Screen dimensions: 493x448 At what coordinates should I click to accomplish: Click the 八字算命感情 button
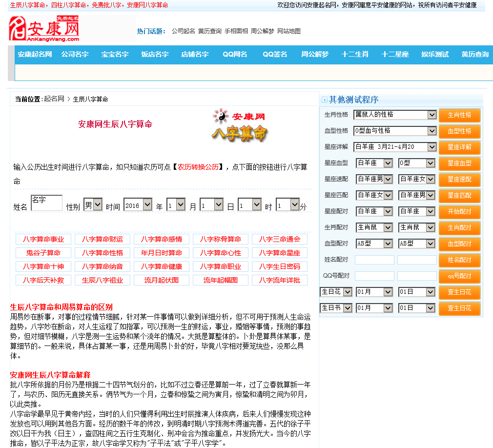tap(162, 239)
